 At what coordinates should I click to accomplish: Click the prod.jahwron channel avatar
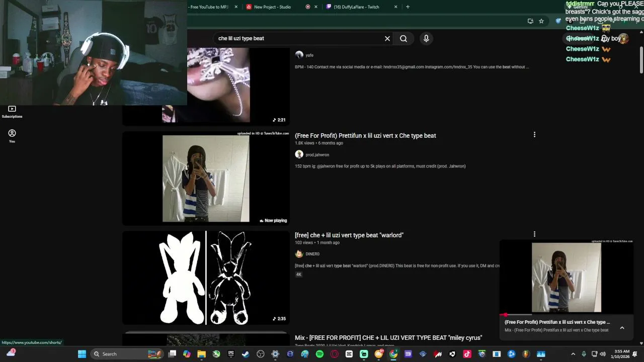pos(299,154)
